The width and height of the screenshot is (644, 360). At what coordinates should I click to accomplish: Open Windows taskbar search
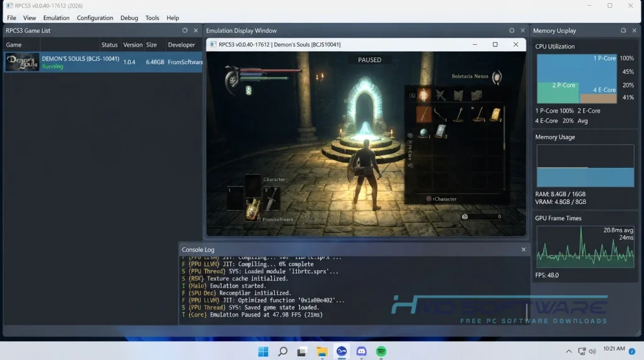click(x=282, y=351)
